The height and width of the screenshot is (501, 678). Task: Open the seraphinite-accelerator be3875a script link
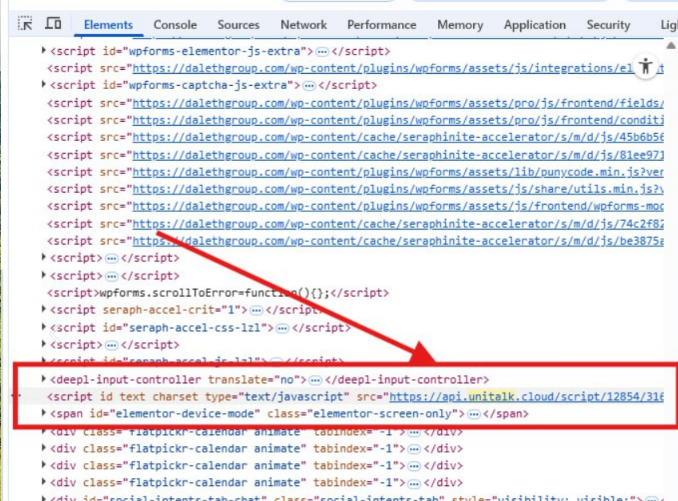pos(398,241)
